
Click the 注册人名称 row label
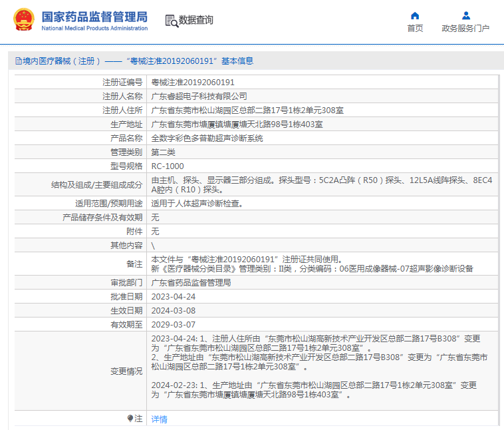click(122, 97)
